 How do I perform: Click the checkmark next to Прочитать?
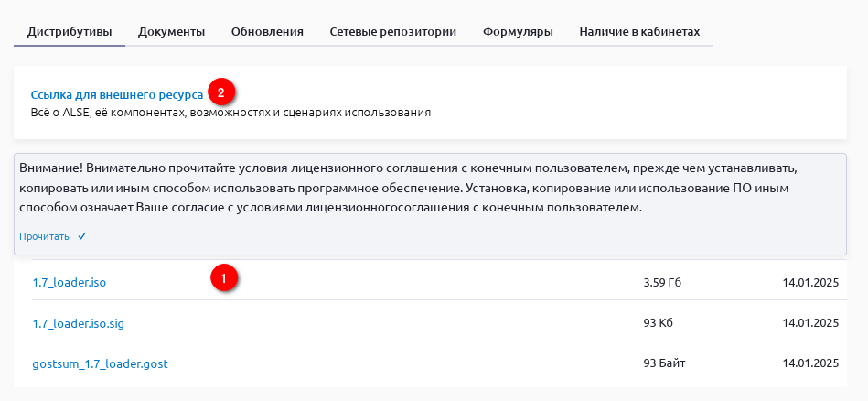pyautogui.click(x=81, y=236)
